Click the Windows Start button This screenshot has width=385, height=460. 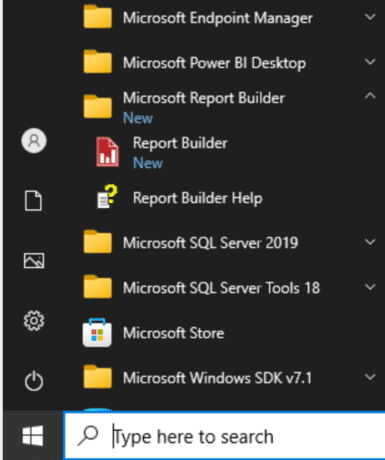click(x=33, y=436)
